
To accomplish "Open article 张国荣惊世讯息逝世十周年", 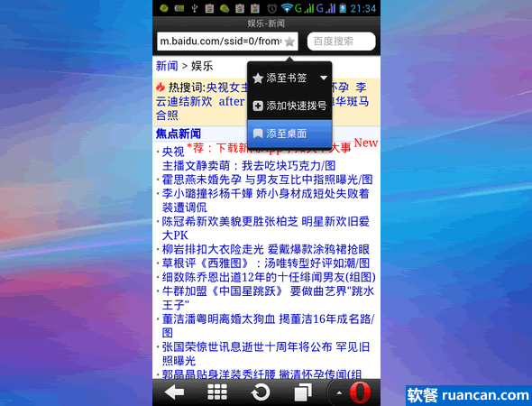I will [265, 354].
